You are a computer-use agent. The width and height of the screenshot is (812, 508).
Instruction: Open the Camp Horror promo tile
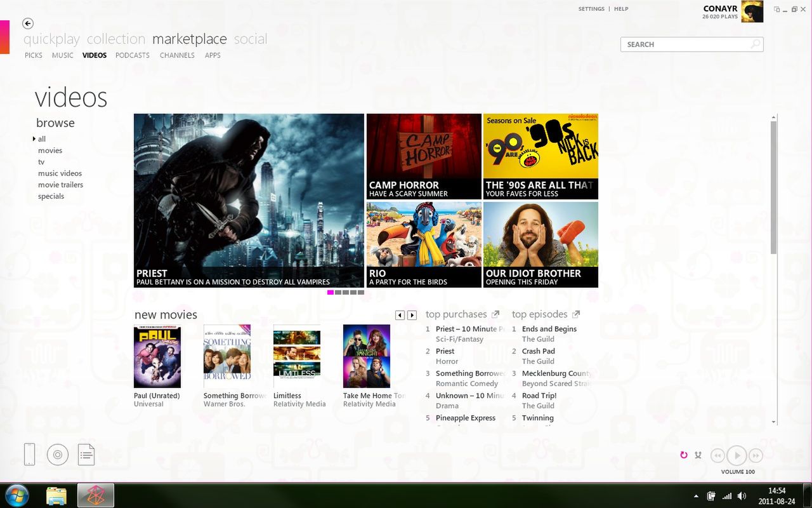coord(424,156)
